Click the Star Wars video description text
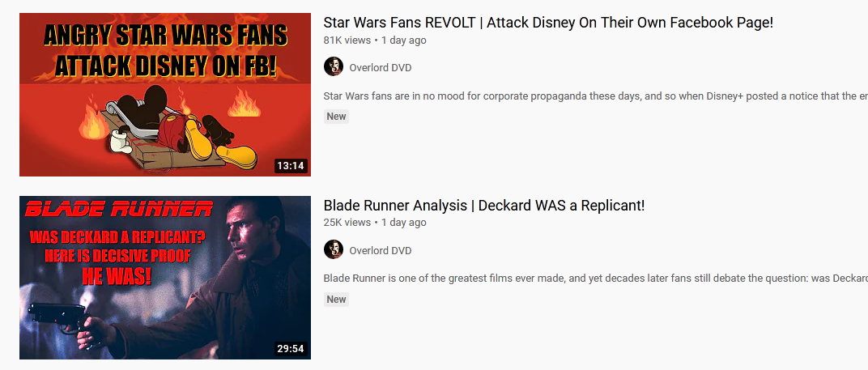Screen dimensions: 868x370 [x=596, y=96]
